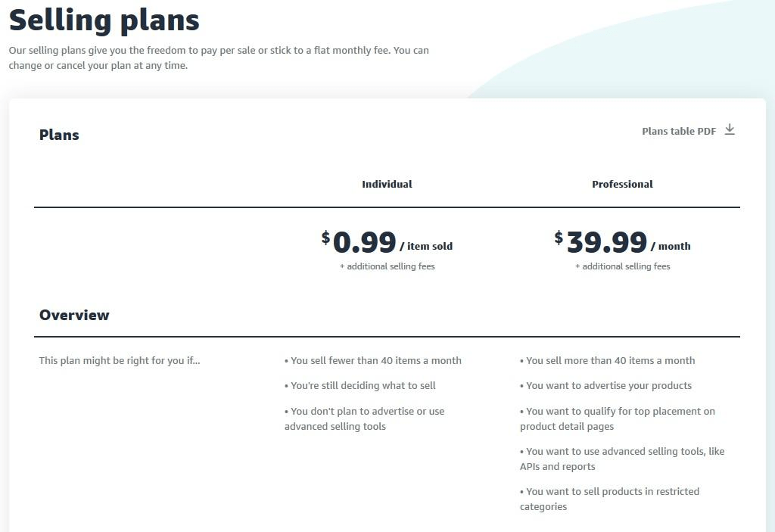Select the Professional plan column header
This screenshot has height=532, width=775.
pyautogui.click(x=622, y=184)
